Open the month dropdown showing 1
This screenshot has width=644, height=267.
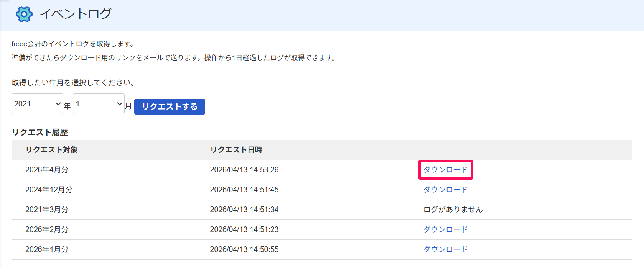(99, 104)
